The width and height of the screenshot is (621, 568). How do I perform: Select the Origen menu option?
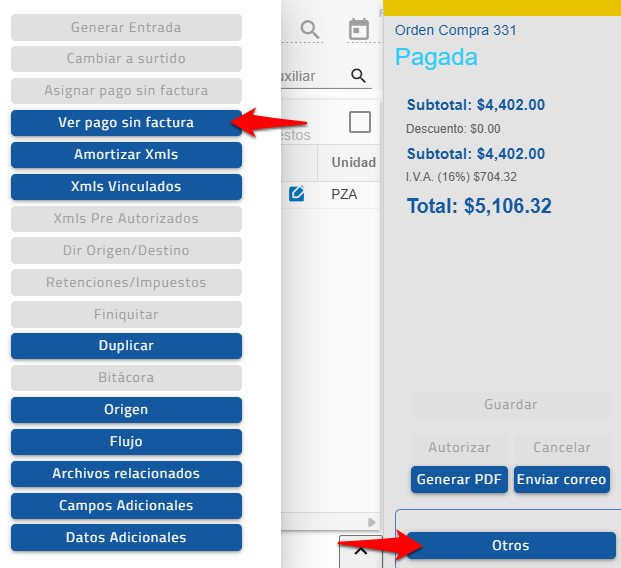[126, 410]
